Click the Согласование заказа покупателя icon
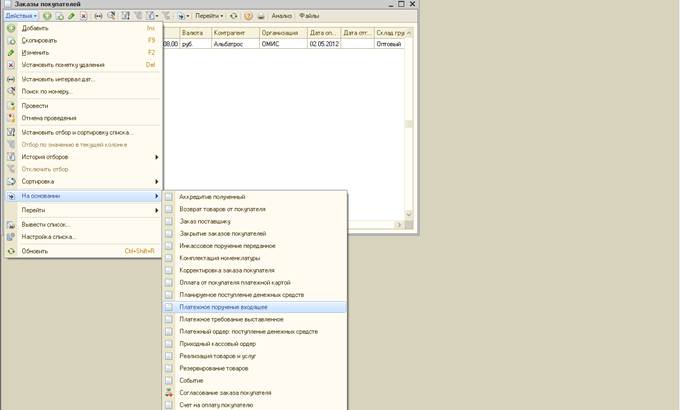680x410 pixels. [169, 392]
